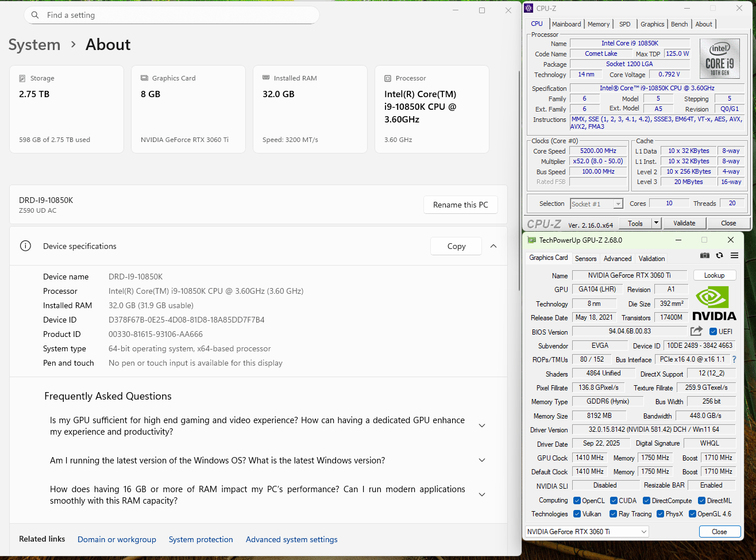
Task: Open the Graphics tab in CPU-Z
Action: pyautogui.click(x=653, y=24)
